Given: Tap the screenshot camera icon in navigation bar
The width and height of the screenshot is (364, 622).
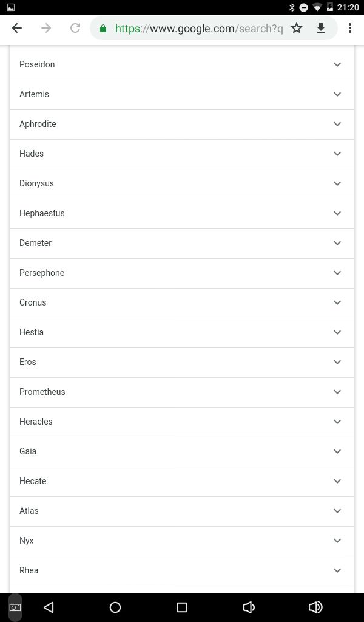Looking at the screenshot, I should point(15,607).
